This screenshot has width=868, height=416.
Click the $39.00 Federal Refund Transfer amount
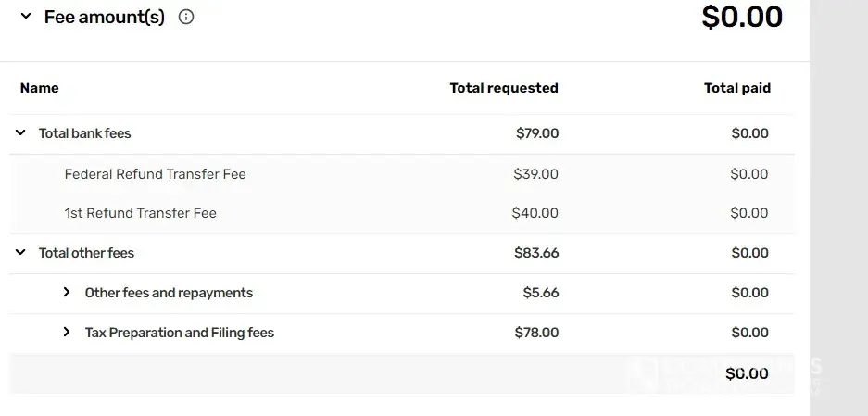click(x=536, y=174)
